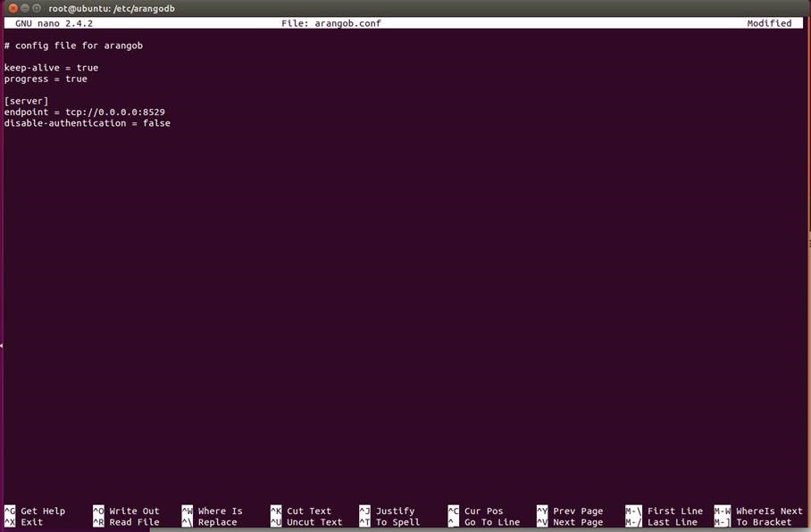Click the Cut Text shortcut
Viewport: 811px width, 532px height.
pos(308,511)
